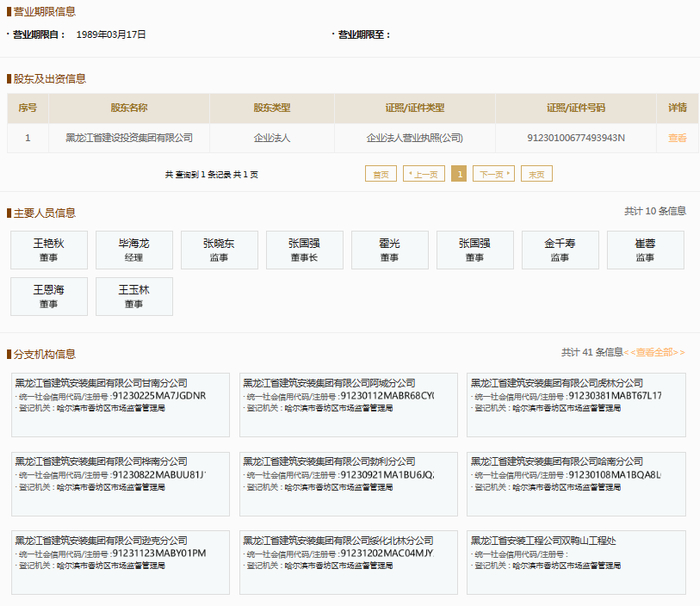Open the 王玉林 董事 personnel card
Image resolution: width=700 pixels, height=606 pixels.
coord(134,297)
